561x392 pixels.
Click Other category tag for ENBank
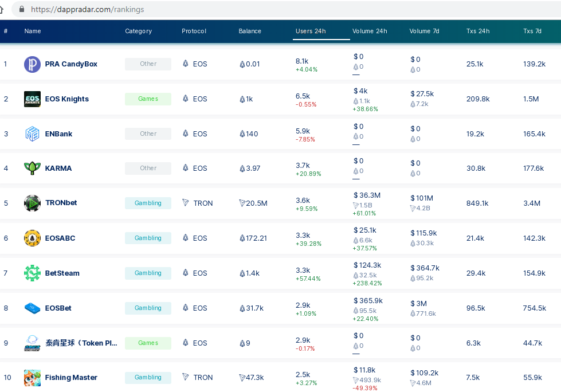(148, 134)
